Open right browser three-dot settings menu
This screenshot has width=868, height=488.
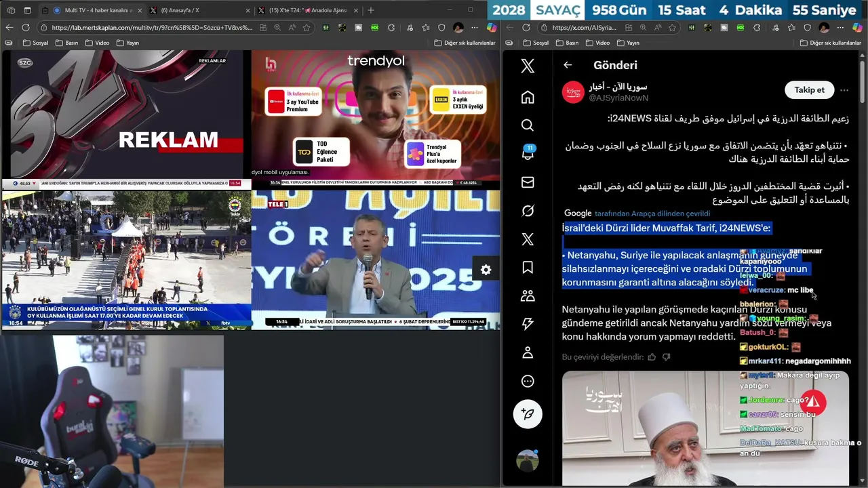(x=841, y=28)
